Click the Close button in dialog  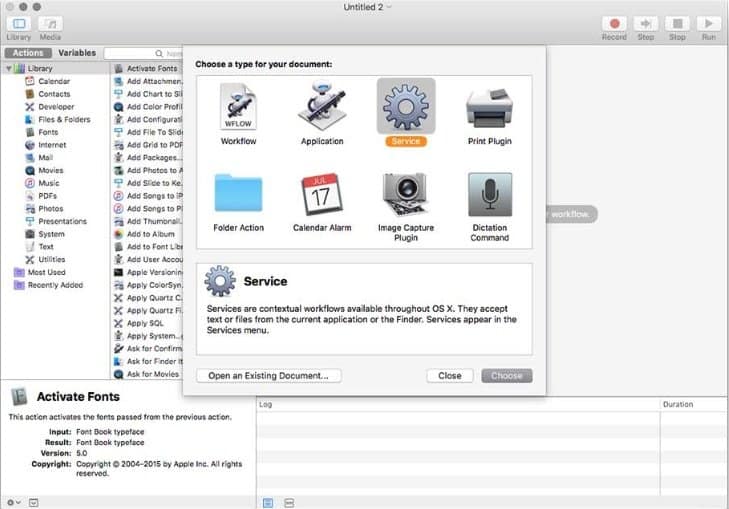450,376
